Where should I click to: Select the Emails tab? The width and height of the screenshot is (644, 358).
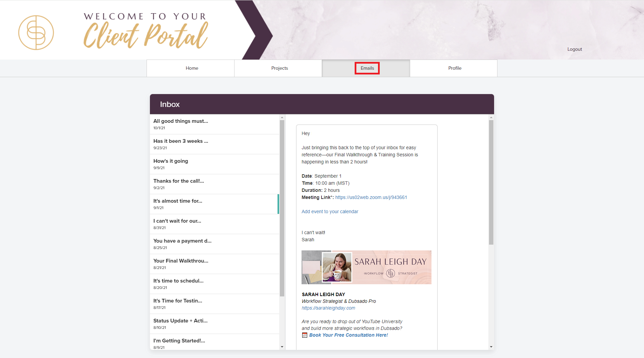click(x=367, y=68)
